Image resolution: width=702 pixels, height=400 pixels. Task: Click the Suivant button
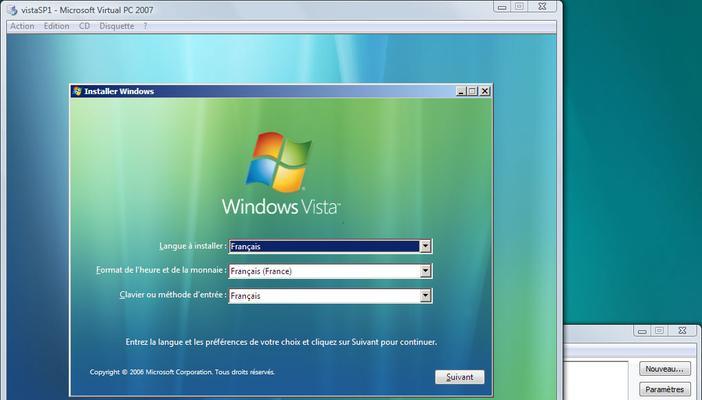pyautogui.click(x=460, y=377)
